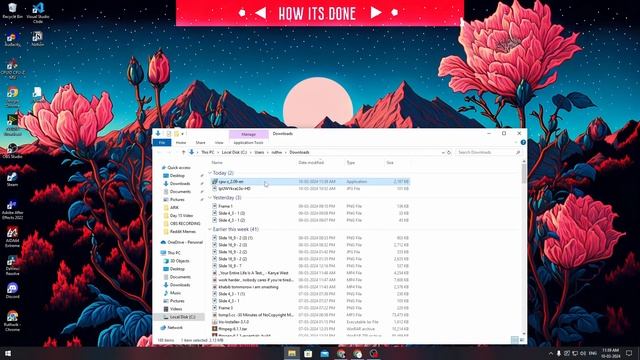Open Steam desktop shortcut
The width and height of the screenshot is (640, 360).
click(x=12, y=179)
